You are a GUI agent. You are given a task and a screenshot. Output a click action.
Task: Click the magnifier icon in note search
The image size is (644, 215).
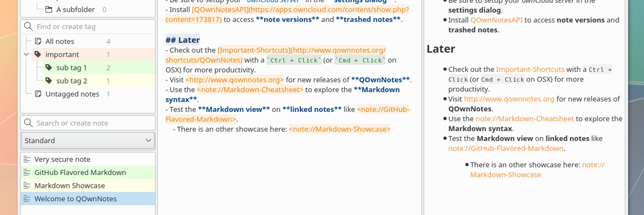(28, 123)
